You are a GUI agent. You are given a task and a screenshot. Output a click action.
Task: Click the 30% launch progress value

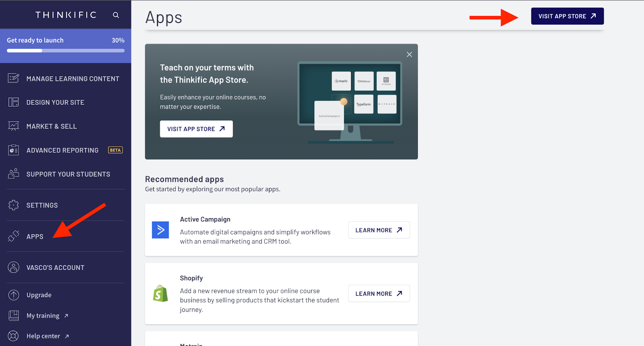click(118, 40)
